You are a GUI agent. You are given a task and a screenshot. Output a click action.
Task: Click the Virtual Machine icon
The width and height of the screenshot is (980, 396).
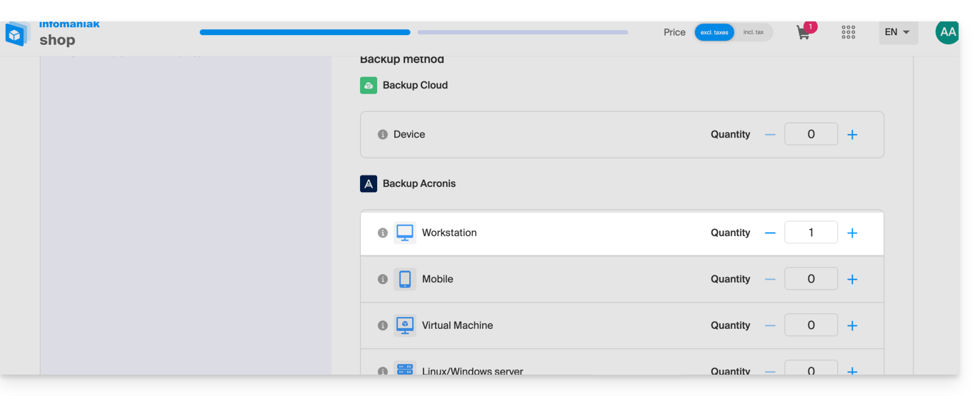(x=404, y=325)
